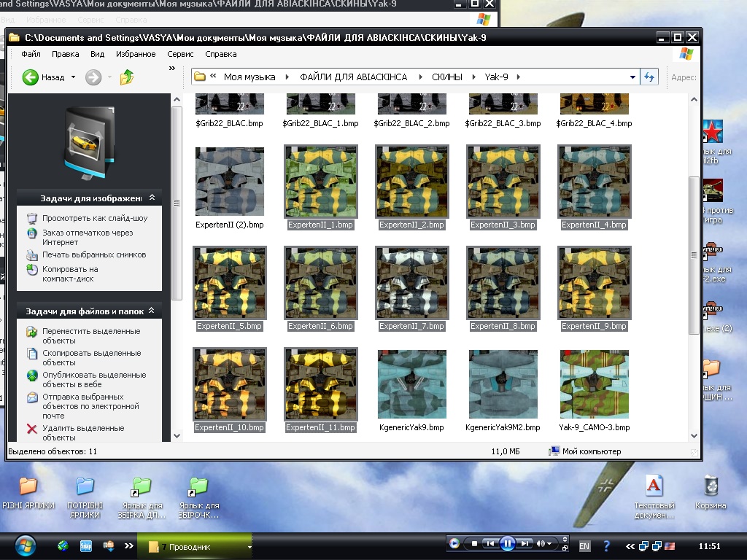This screenshot has width=747, height=560.
Task: Click СКИНЫ breadcrumb segment
Action: (x=447, y=77)
